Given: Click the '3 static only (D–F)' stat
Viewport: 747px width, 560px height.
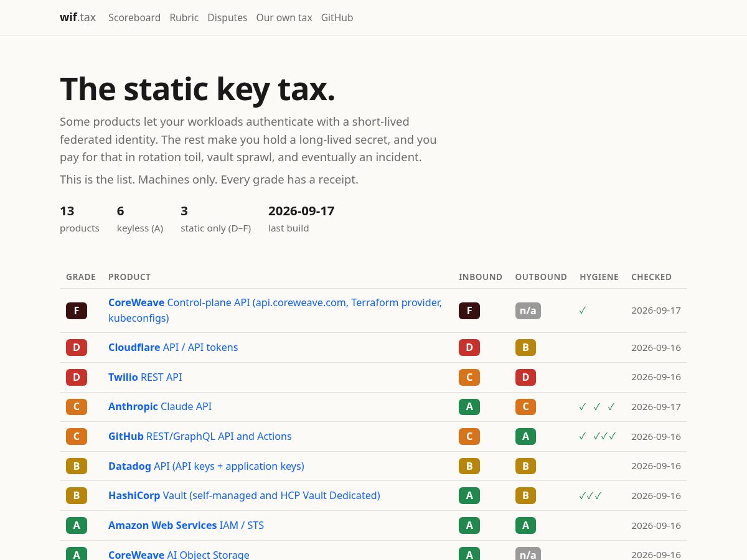Looking at the screenshot, I should (x=216, y=219).
